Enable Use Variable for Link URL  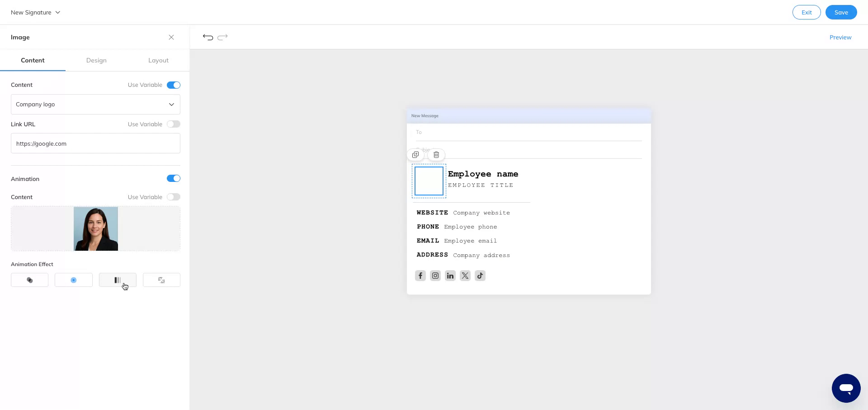[x=173, y=124]
